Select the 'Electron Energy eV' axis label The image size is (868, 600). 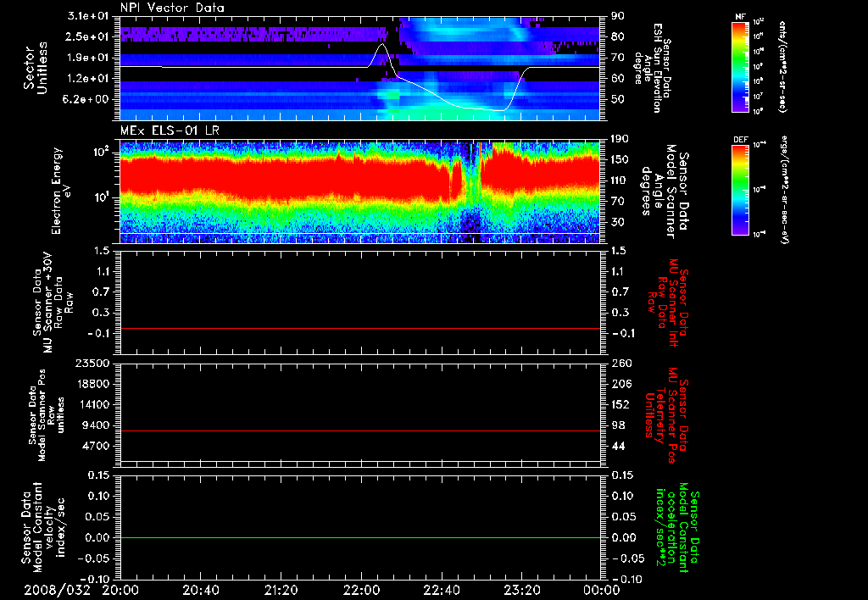click(x=63, y=191)
